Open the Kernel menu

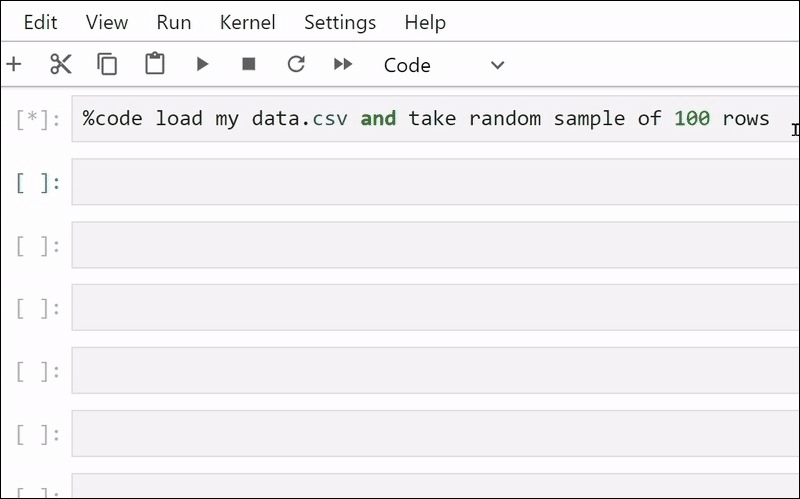point(247,22)
